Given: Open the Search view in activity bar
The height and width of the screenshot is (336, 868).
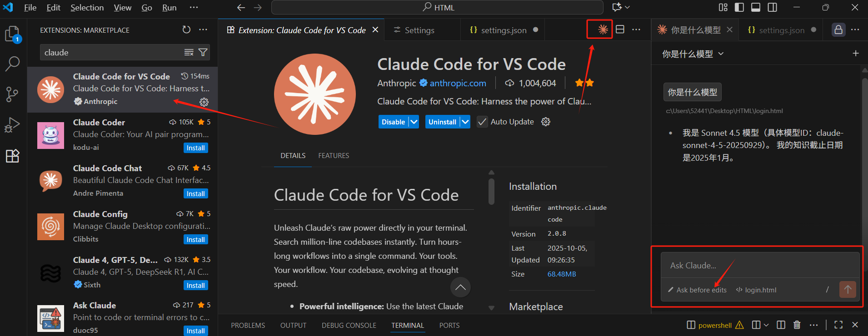Looking at the screenshot, I should [13, 64].
